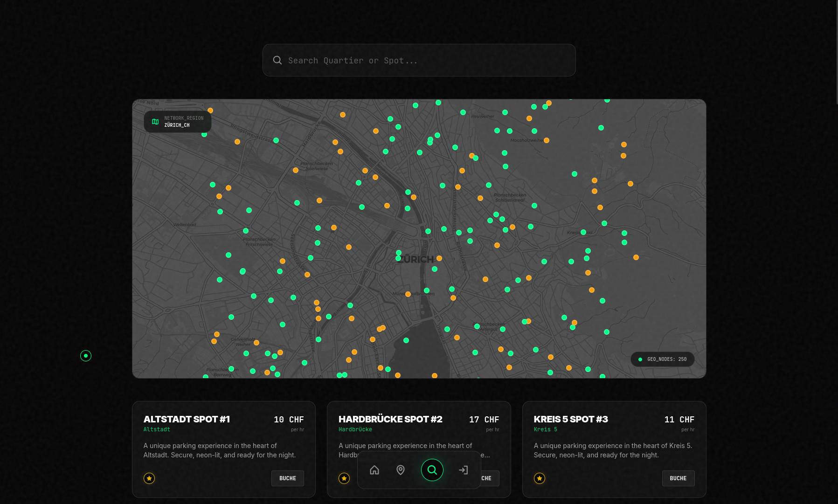Click the magnifier icon in search bar
The height and width of the screenshot is (504, 838).
pyautogui.click(x=277, y=61)
